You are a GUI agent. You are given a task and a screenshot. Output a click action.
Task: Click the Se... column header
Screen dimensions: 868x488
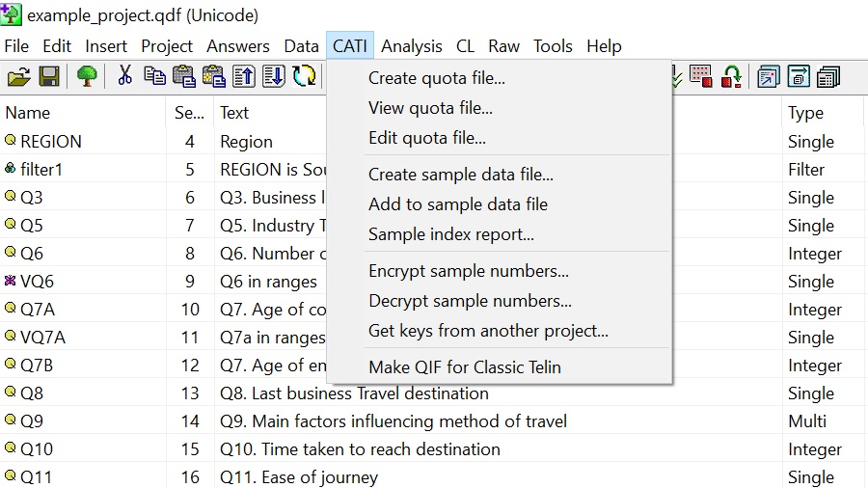[x=189, y=112]
